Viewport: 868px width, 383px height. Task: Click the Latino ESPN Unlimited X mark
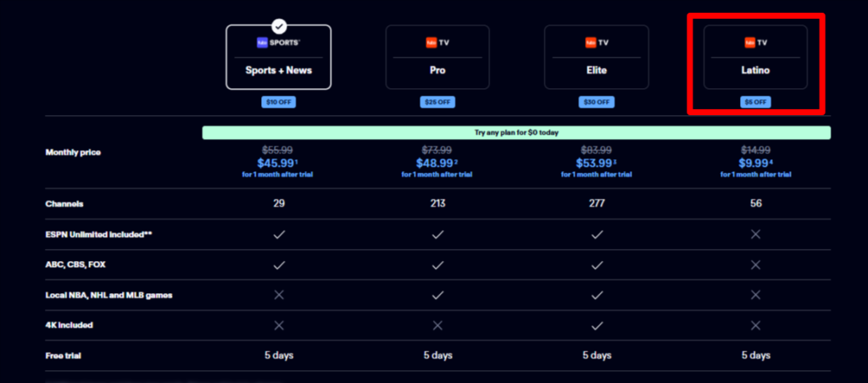(x=755, y=234)
